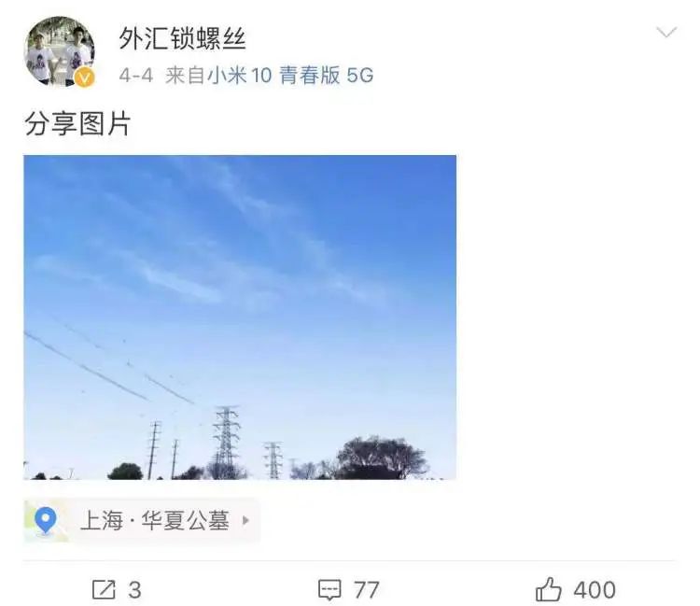Open username 外汇锁螺丝 profile
The image size is (700, 606).
coord(182,38)
